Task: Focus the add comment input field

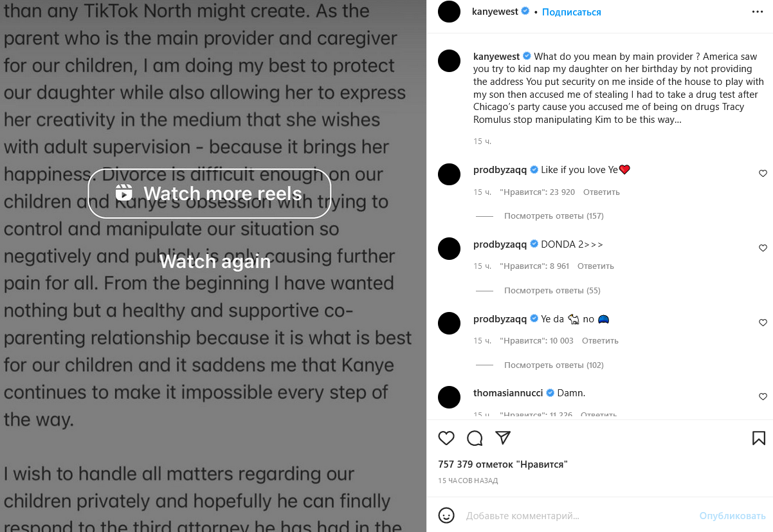Action: pyautogui.click(x=579, y=516)
